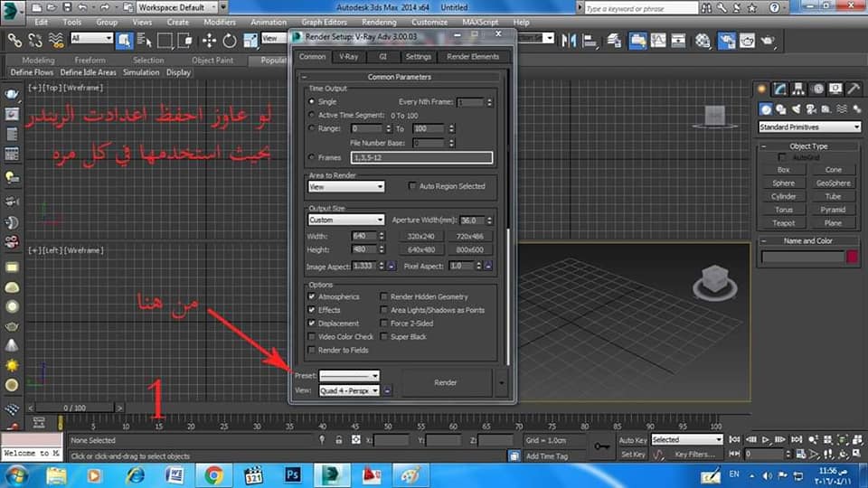
Task: Select the Move transform tool
Action: pos(209,40)
